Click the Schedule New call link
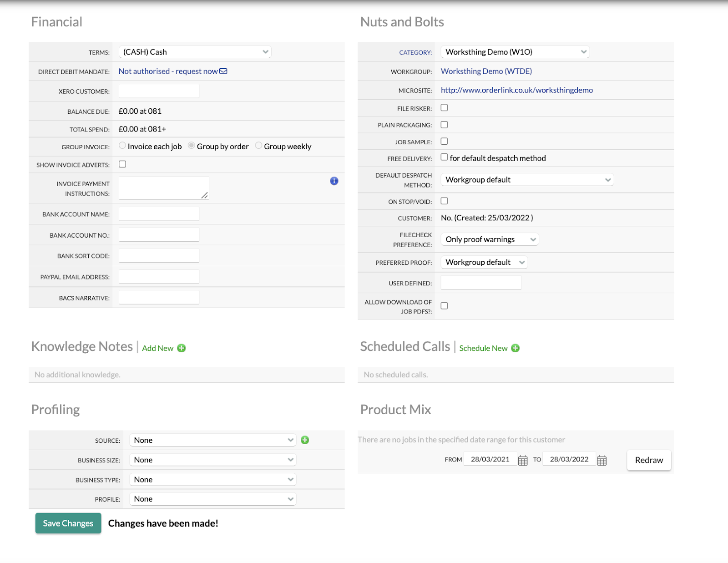The width and height of the screenshot is (728, 563). (483, 348)
